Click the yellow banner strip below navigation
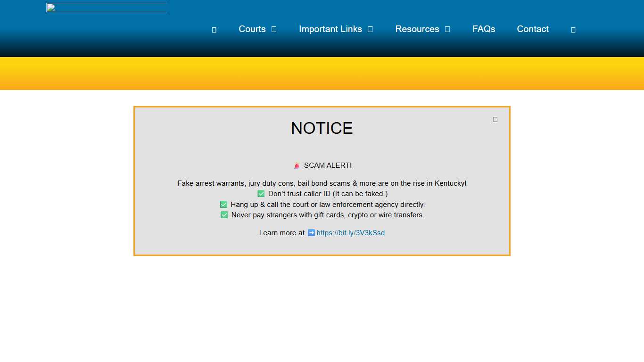Screen dimensions: 644x362 (322, 74)
